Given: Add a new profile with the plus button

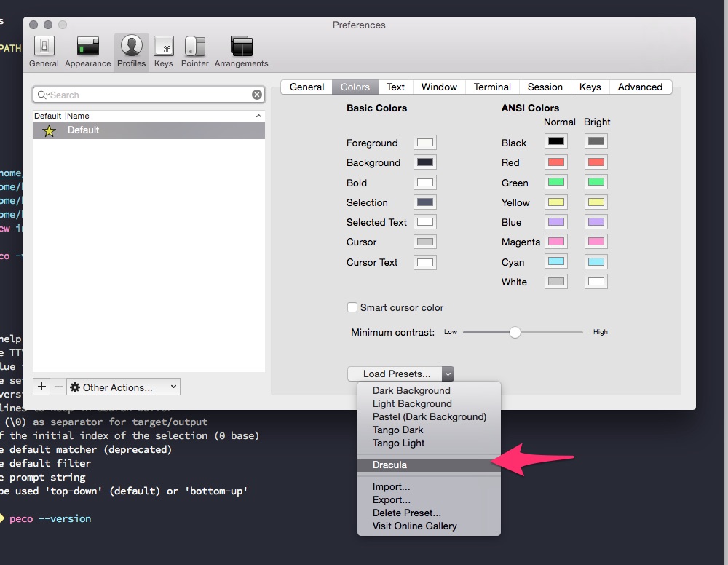Looking at the screenshot, I should (41, 387).
